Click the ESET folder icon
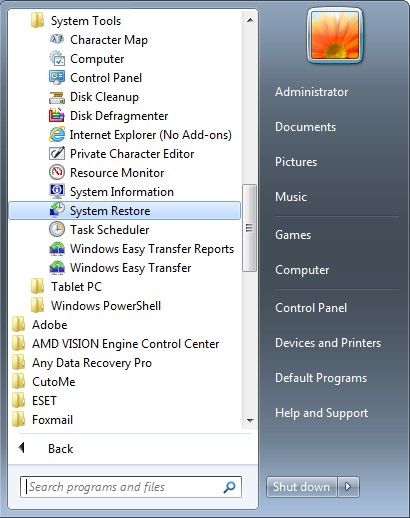Screen dimensions: 410x518 pyautogui.click(x=19, y=401)
